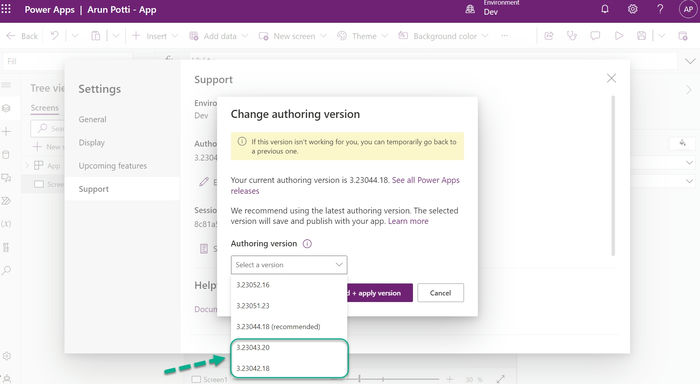Viewport: 700px width, 384px height.
Task: Click the Cancel button
Action: click(x=440, y=293)
